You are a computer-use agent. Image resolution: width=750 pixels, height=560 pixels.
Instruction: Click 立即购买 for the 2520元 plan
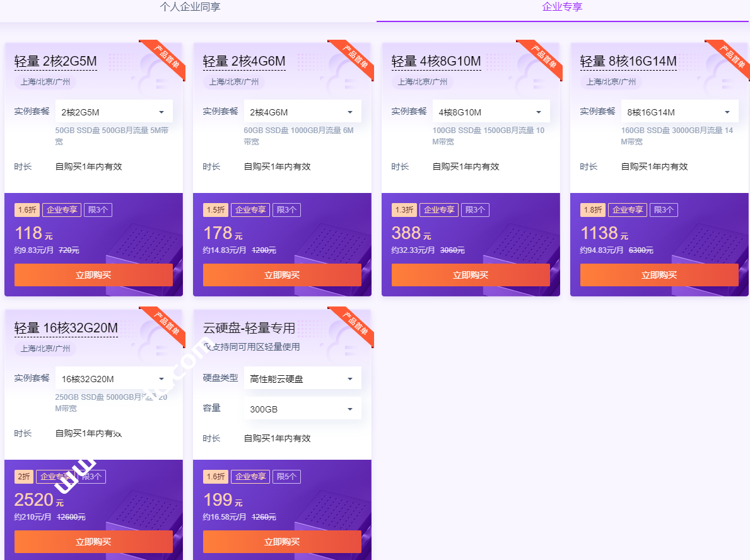coord(93,542)
